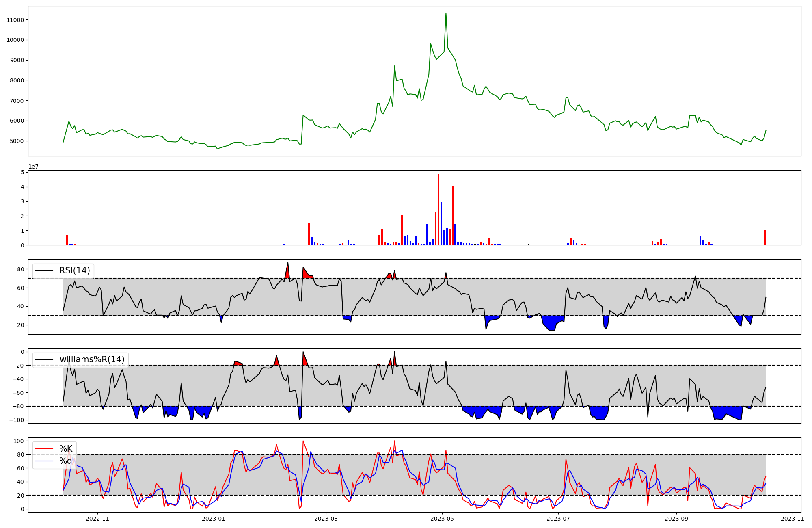Click the williams%R(14) legend label
This screenshot has height=528, width=812.
(92, 359)
